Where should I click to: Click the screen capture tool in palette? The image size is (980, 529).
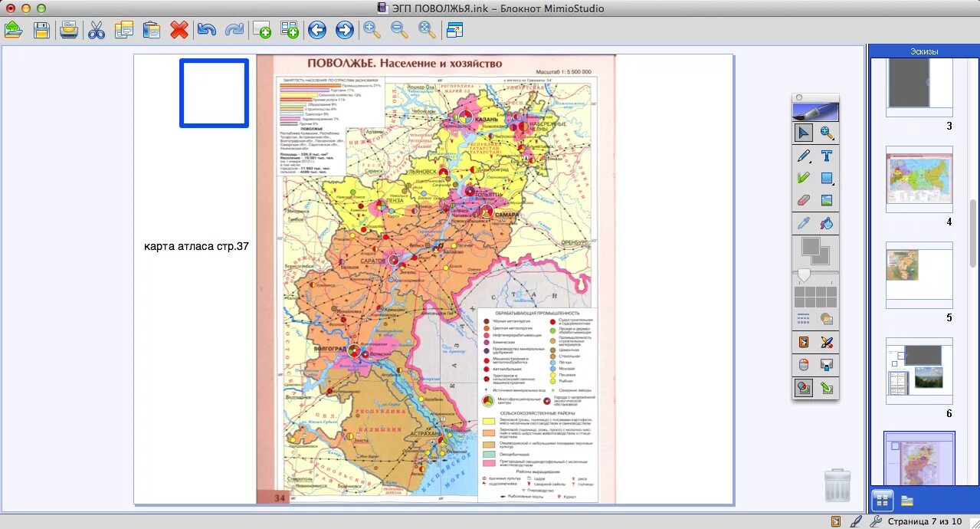[827, 365]
